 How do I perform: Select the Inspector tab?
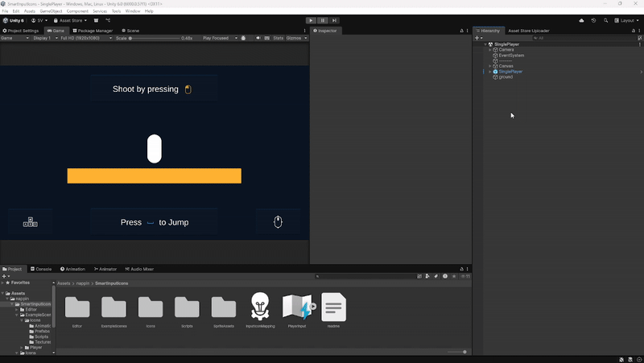[x=325, y=31]
